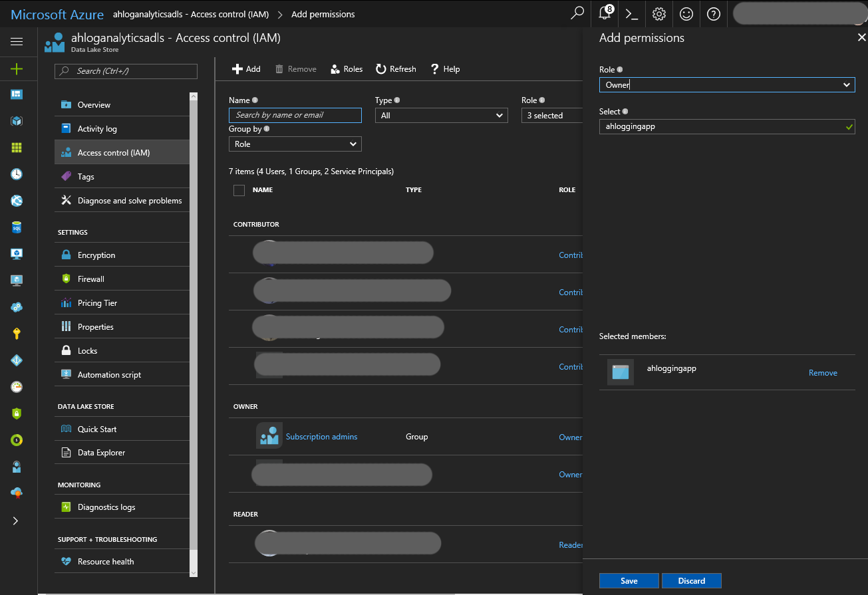Open Firewall settings

pyautogui.click(x=122, y=279)
